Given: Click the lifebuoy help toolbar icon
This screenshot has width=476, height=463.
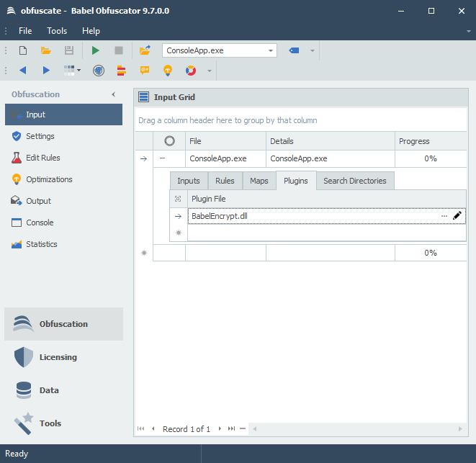Looking at the screenshot, I should point(191,71).
